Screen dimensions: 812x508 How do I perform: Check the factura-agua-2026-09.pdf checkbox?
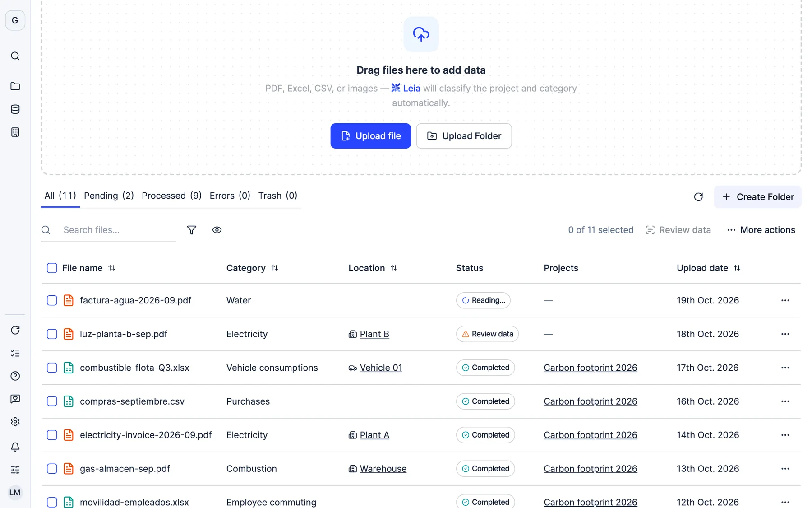point(52,300)
